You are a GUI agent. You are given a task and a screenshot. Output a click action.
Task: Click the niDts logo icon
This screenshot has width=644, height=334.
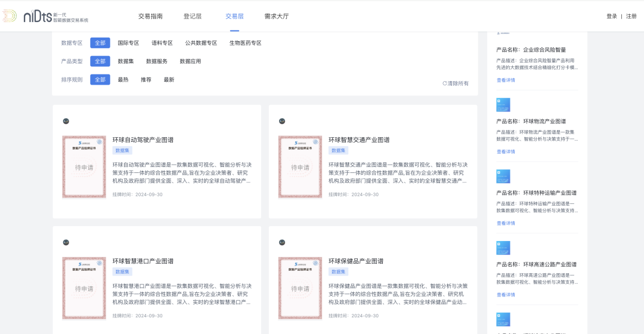pos(10,16)
